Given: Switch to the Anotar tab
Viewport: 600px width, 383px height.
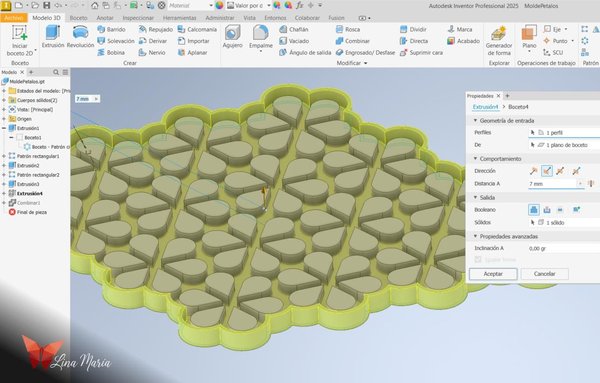Looking at the screenshot, I should pos(105,18).
